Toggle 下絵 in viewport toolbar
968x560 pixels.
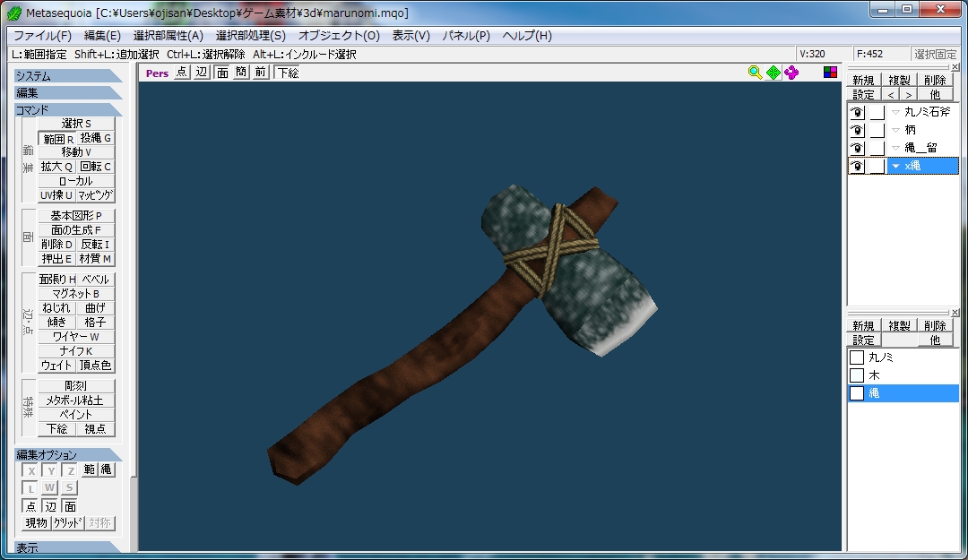click(x=288, y=73)
